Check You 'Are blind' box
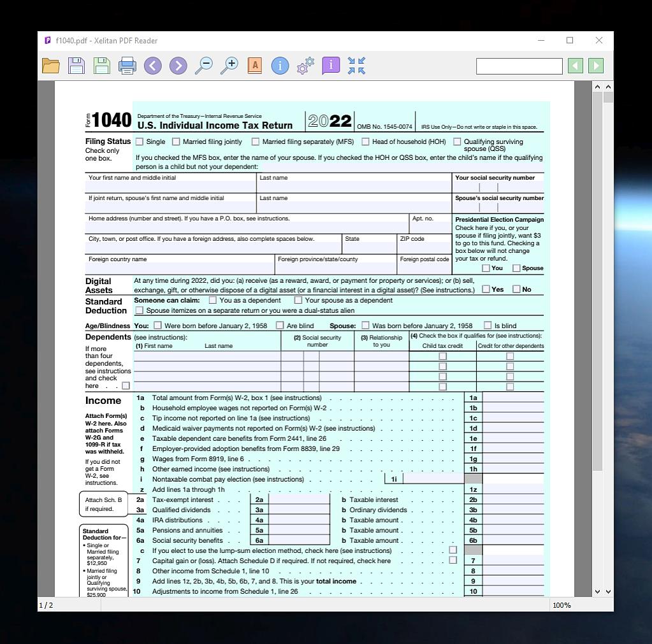This screenshot has width=652, height=644. (280, 326)
